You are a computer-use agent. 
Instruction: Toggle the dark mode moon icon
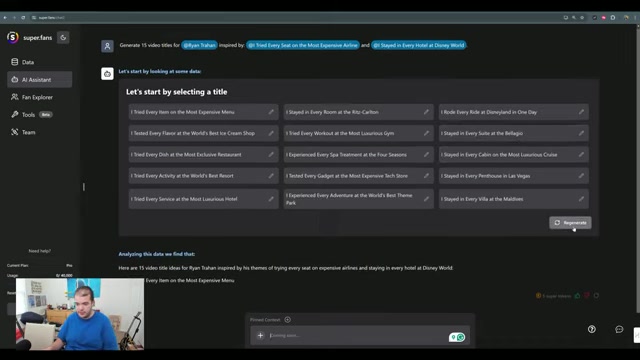[x=63, y=38]
